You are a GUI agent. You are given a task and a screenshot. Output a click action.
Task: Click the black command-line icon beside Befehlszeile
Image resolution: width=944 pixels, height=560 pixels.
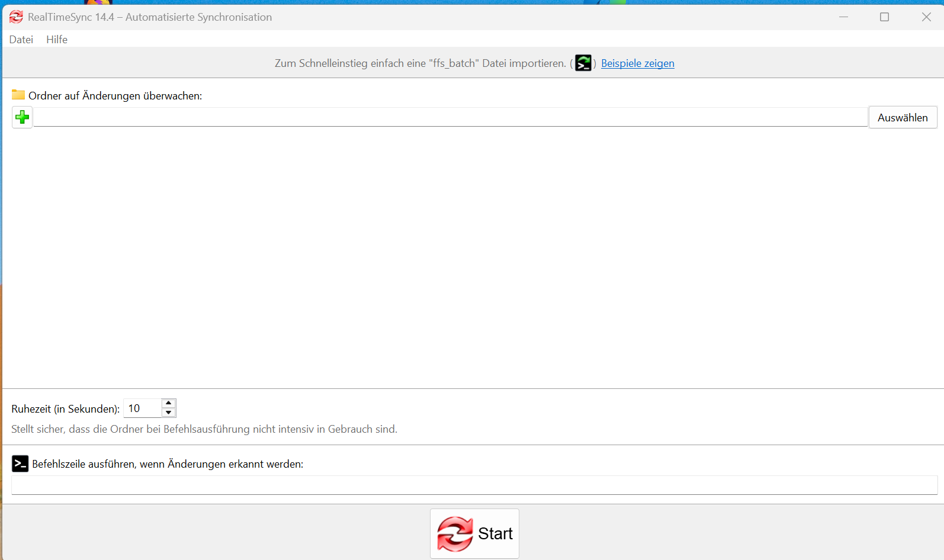[x=20, y=464]
